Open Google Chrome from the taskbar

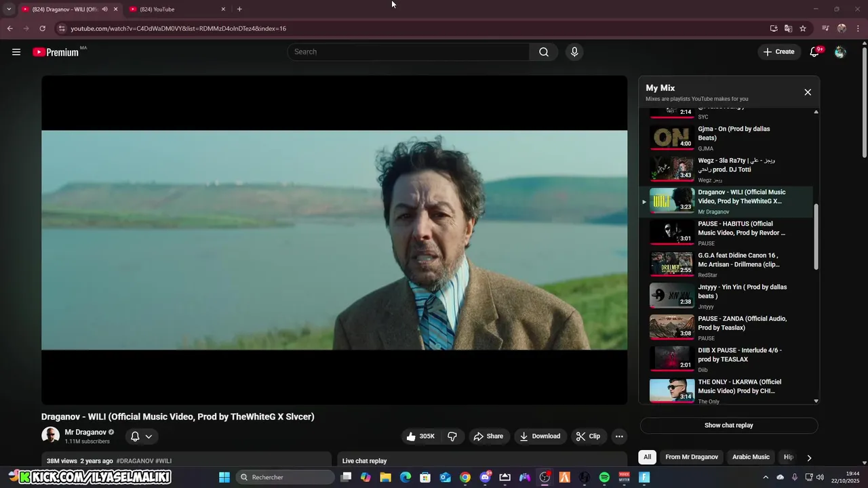(465, 477)
